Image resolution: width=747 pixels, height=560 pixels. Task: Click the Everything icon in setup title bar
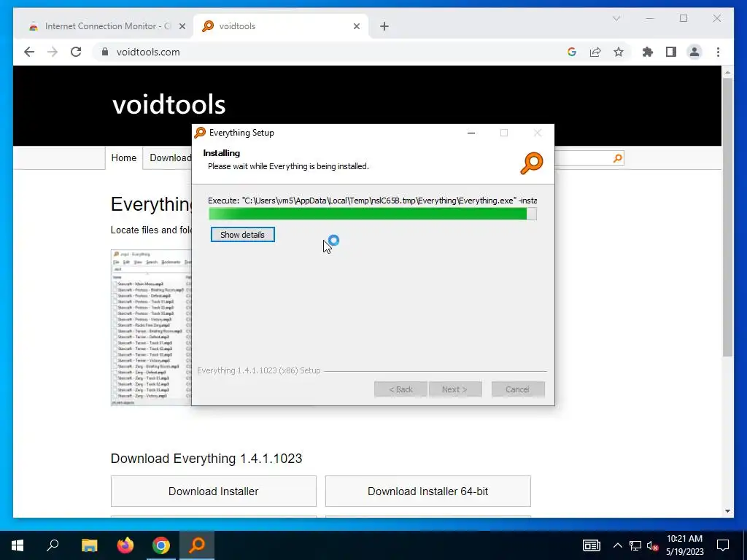(200, 133)
